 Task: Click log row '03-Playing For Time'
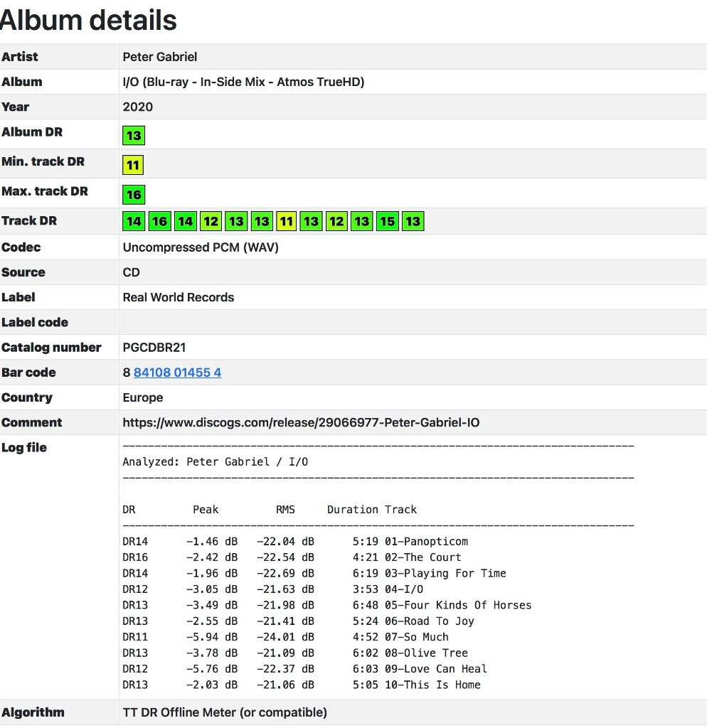pos(314,573)
